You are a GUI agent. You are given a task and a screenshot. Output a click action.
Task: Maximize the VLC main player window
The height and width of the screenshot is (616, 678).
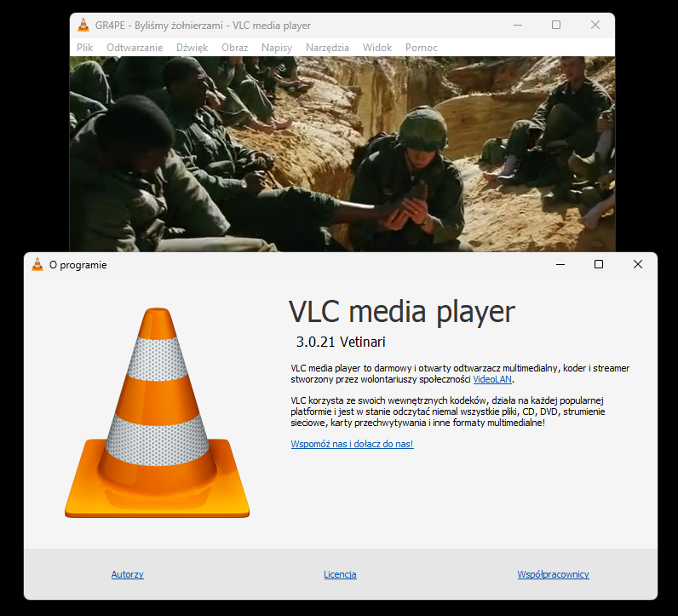click(556, 25)
